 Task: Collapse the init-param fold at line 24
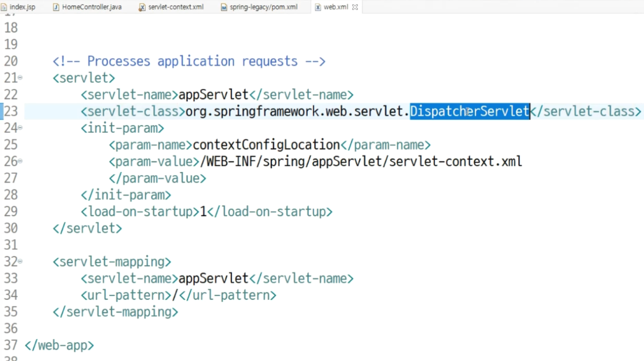click(x=20, y=128)
